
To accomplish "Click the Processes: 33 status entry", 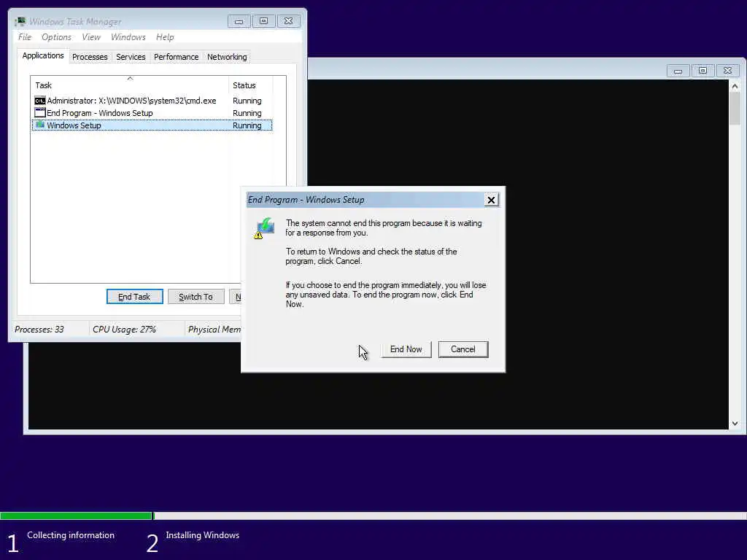I will pos(39,330).
